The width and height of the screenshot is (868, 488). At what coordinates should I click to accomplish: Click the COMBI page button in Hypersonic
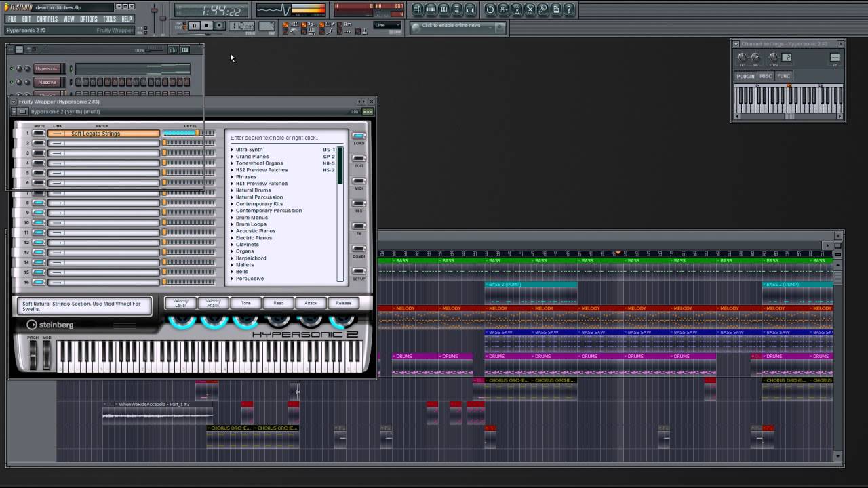tap(359, 249)
